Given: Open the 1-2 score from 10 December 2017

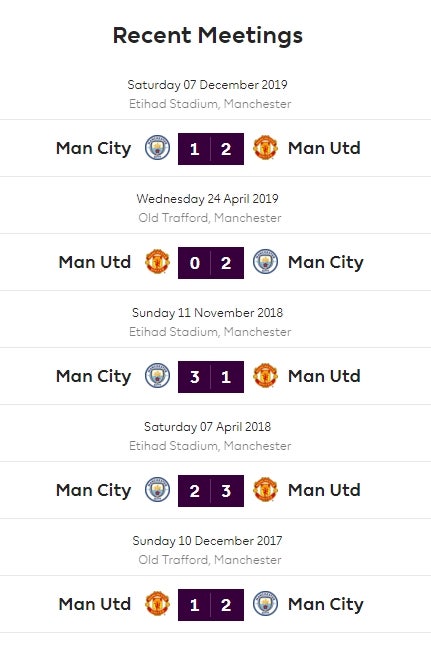Looking at the screenshot, I should pyautogui.click(x=211, y=605).
